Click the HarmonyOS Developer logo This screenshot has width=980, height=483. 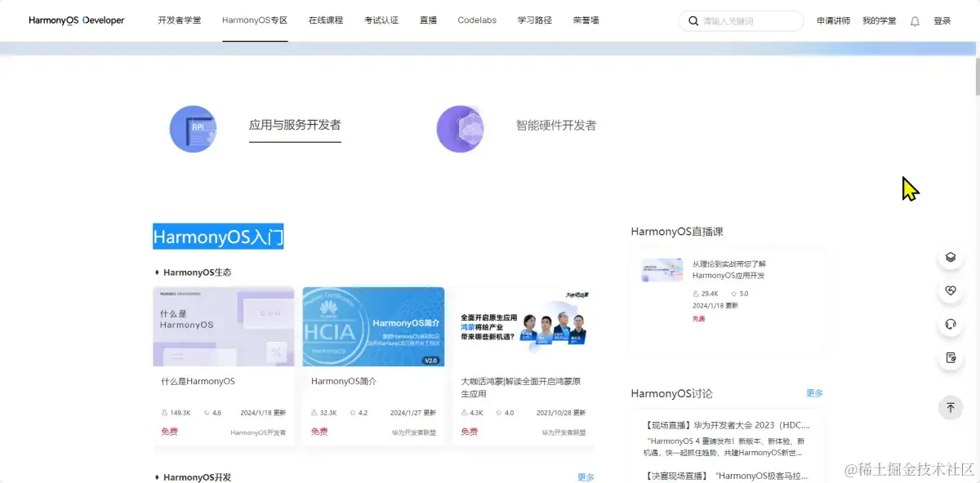[x=77, y=20]
